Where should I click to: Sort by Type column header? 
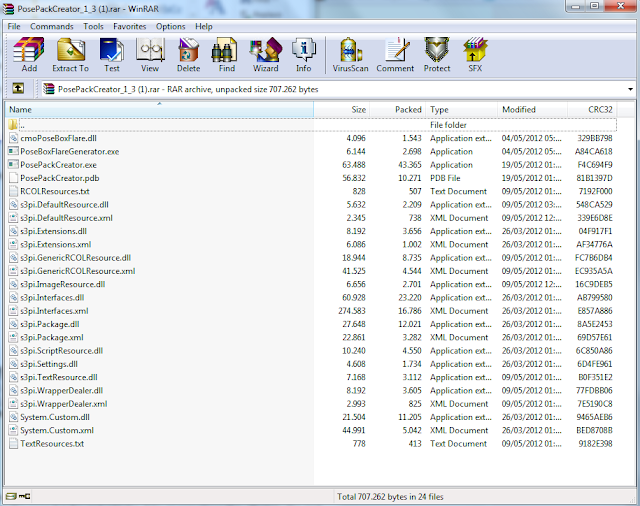tap(462, 109)
